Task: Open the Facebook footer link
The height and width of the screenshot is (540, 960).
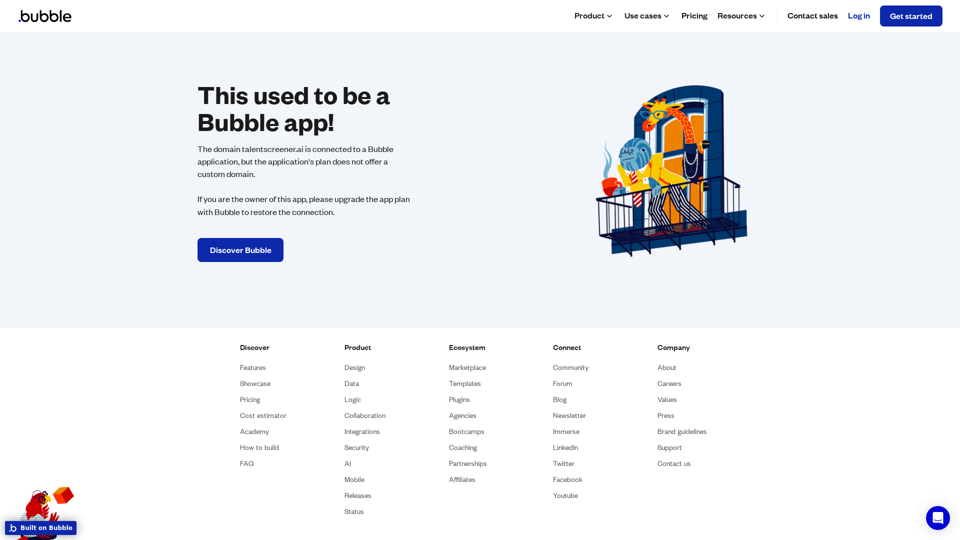Action: point(567,479)
